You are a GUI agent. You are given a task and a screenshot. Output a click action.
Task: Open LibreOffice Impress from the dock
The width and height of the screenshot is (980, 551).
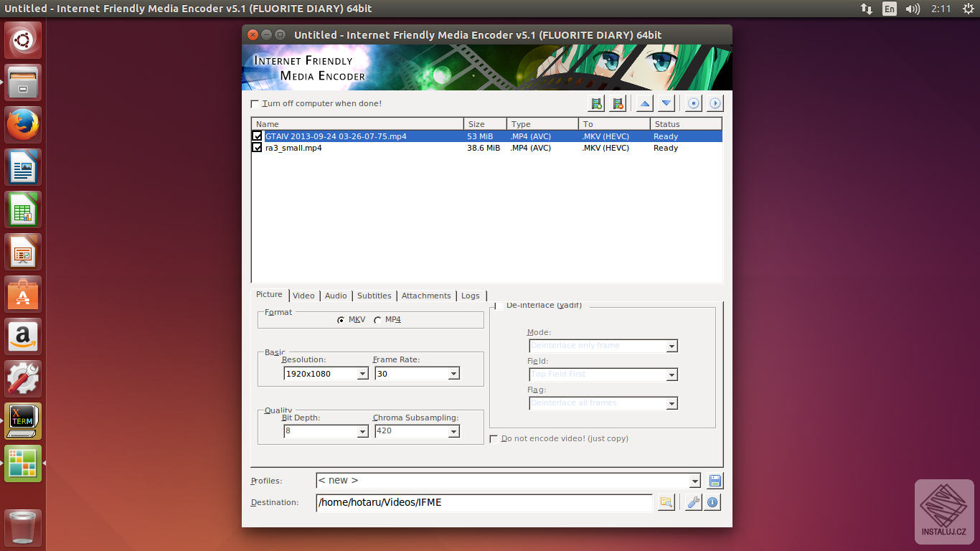pos(24,252)
